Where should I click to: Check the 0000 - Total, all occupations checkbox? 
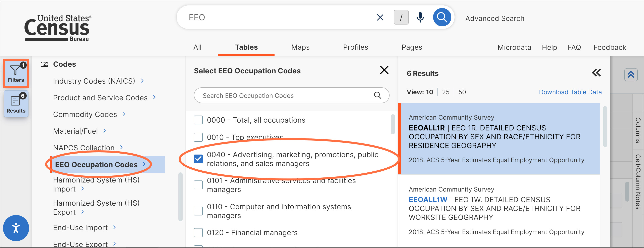pos(198,120)
